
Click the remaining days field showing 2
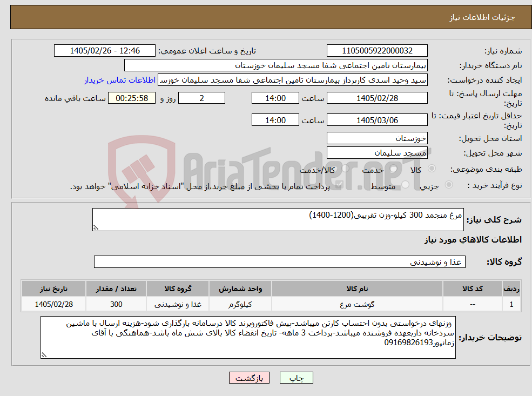pos(201,98)
